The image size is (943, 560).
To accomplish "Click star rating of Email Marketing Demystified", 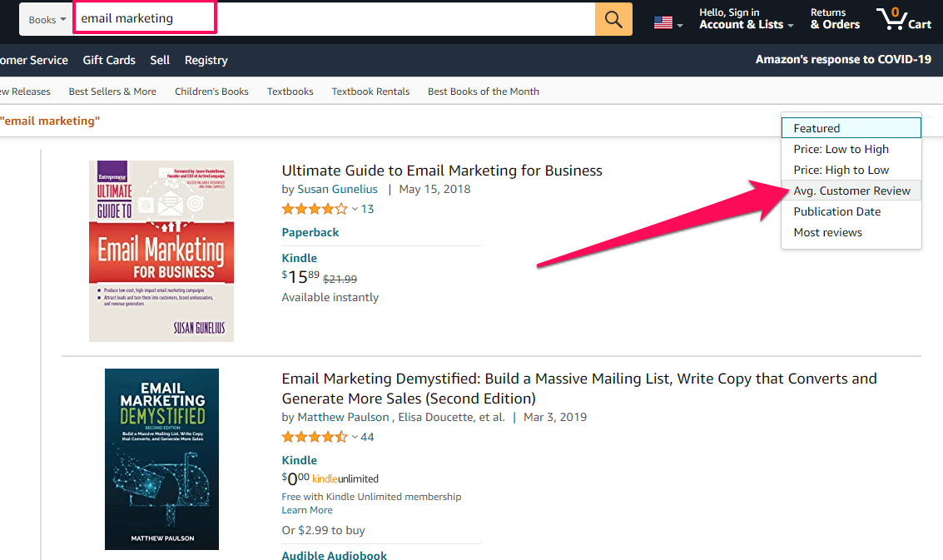I will coord(315,437).
